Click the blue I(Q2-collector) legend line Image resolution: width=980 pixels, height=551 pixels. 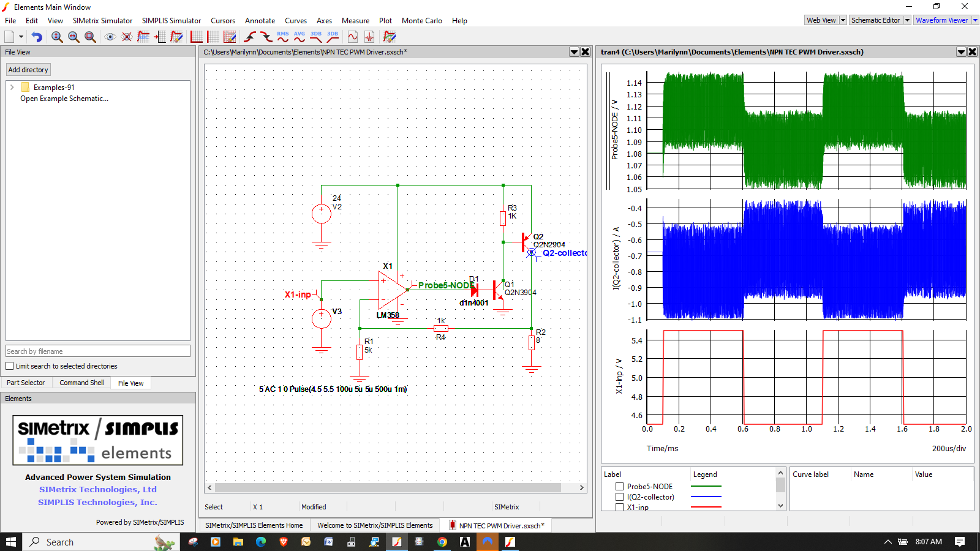706,497
